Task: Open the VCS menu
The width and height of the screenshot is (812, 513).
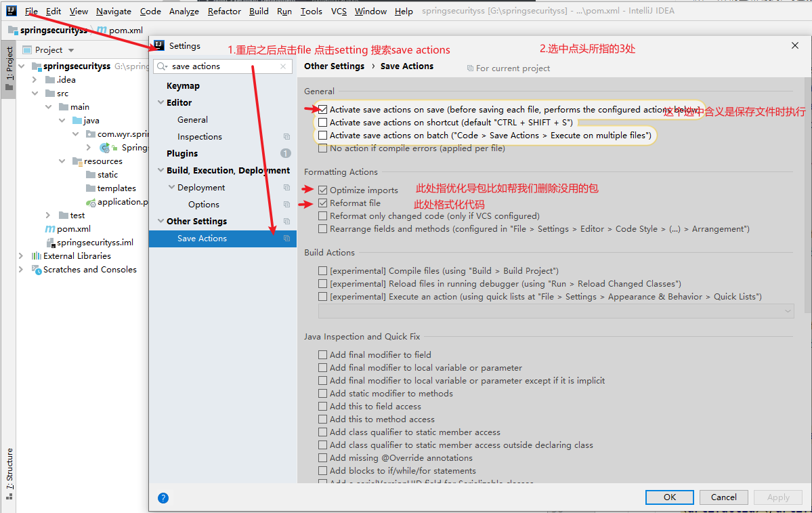Action: coord(339,11)
